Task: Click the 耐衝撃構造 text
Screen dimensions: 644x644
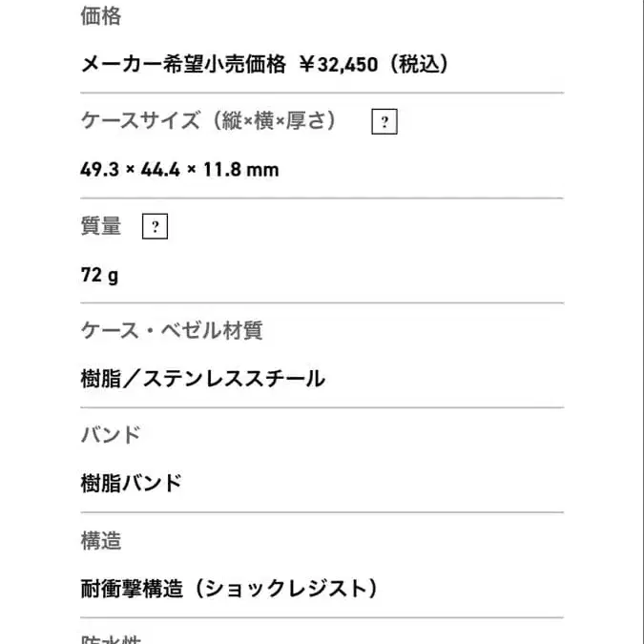Action: coord(132,589)
